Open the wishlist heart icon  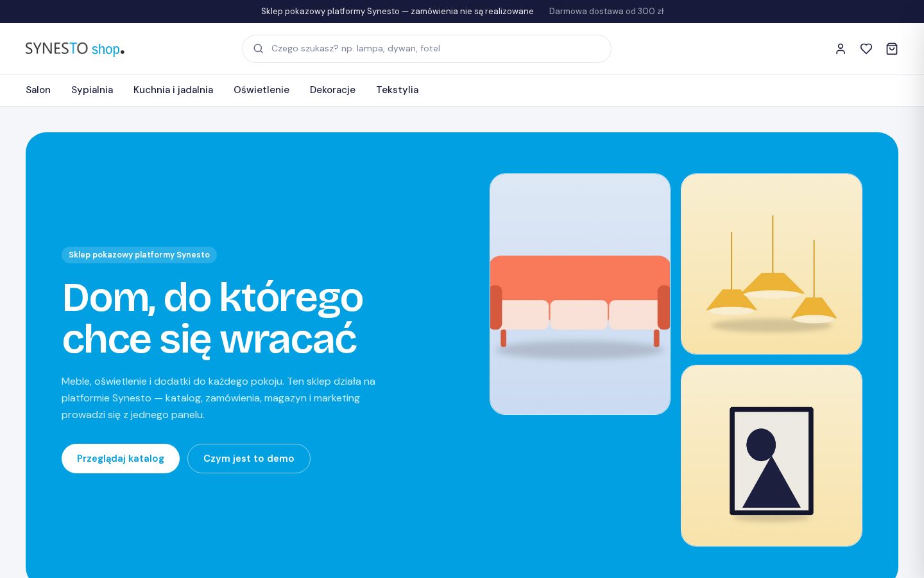[866, 49]
